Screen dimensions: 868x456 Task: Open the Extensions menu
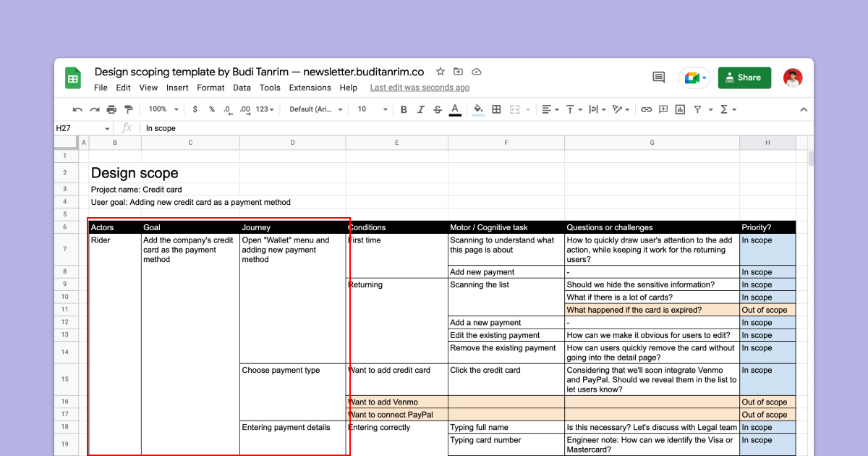(x=310, y=88)
